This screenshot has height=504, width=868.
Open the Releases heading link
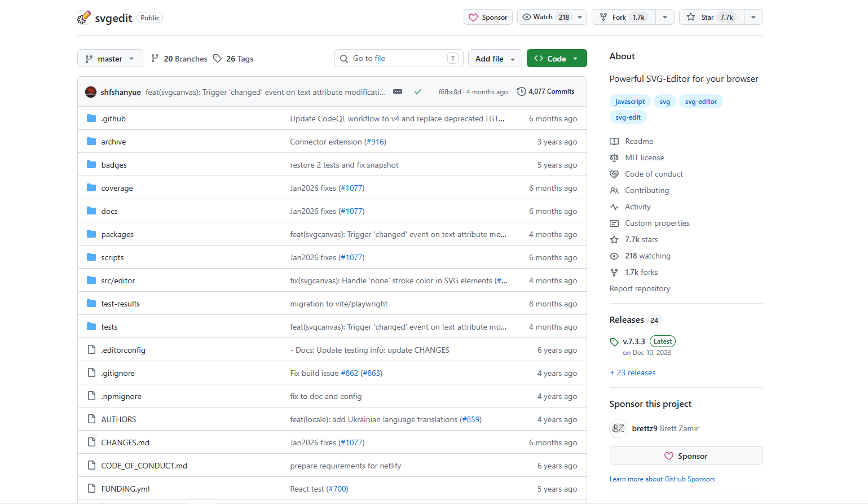(x=635, y=320)
